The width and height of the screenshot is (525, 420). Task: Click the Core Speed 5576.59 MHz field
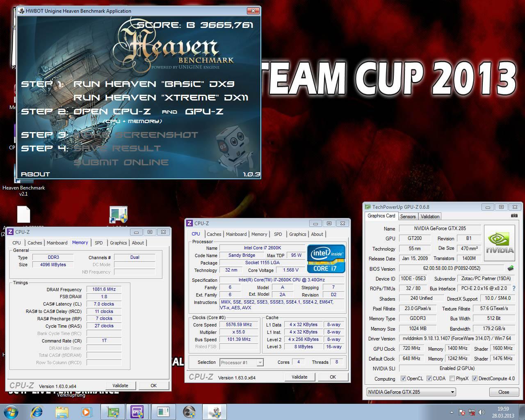pyautogui.click(x=239, y=324)
